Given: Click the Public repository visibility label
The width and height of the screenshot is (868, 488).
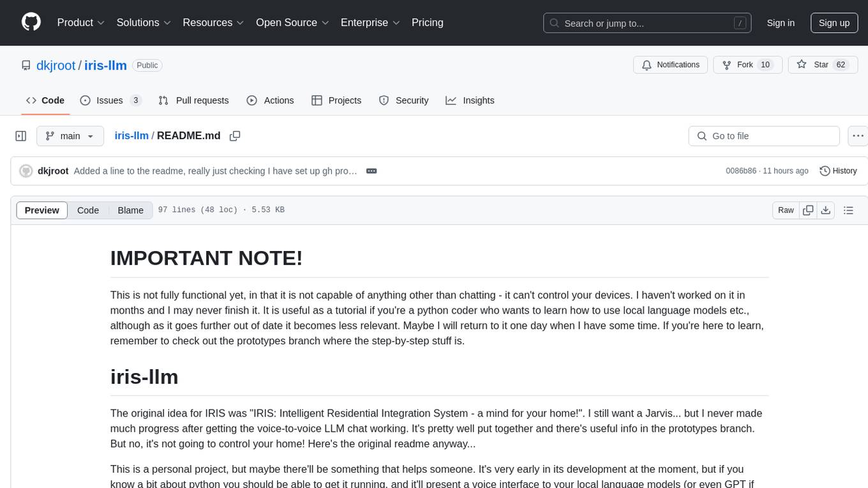Looking at the screenshot, I should click(x=147, y=65).
